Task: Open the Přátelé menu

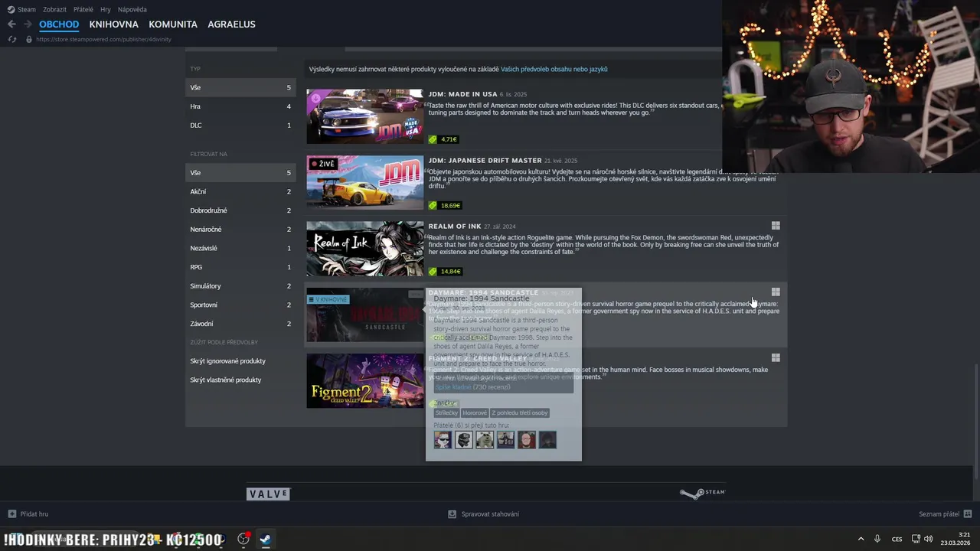Action: click(83, 9)
